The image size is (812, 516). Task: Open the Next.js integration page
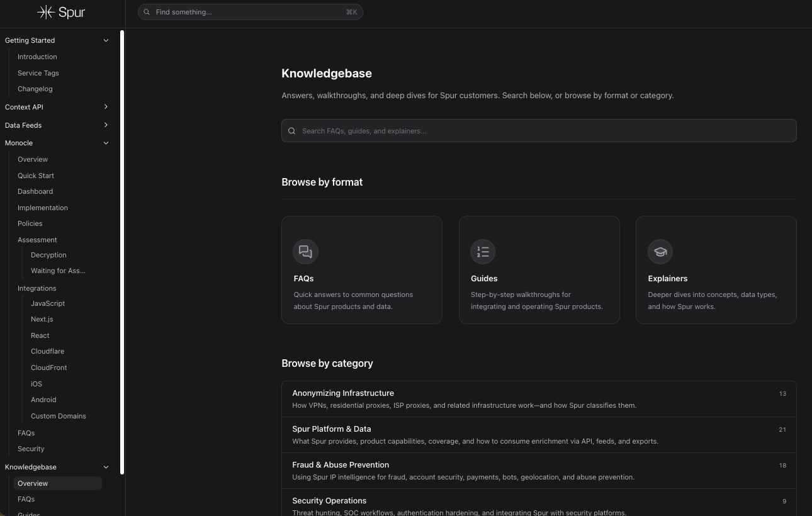click(42, 319)
